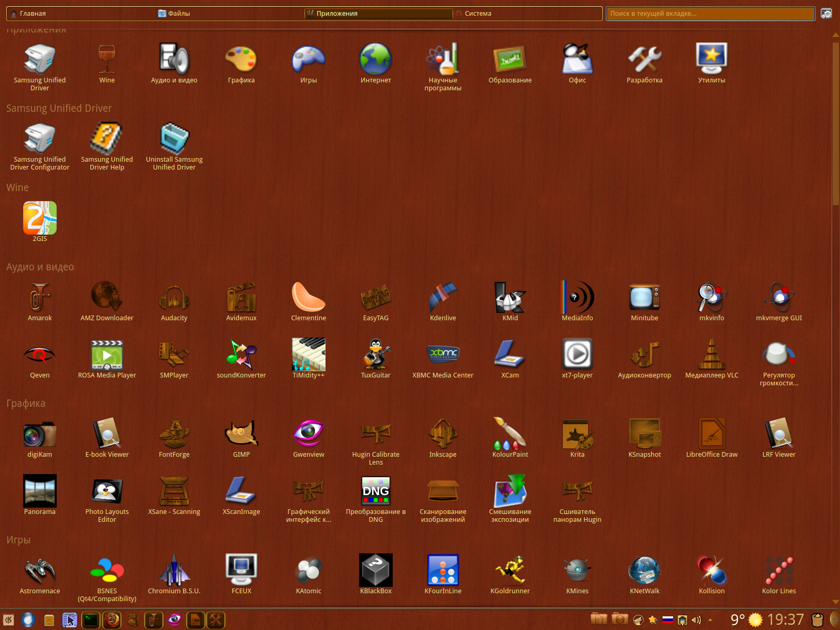
Task: Open Photo Layouts Editor
Action: pyautogui.click(x=107, y=499)
